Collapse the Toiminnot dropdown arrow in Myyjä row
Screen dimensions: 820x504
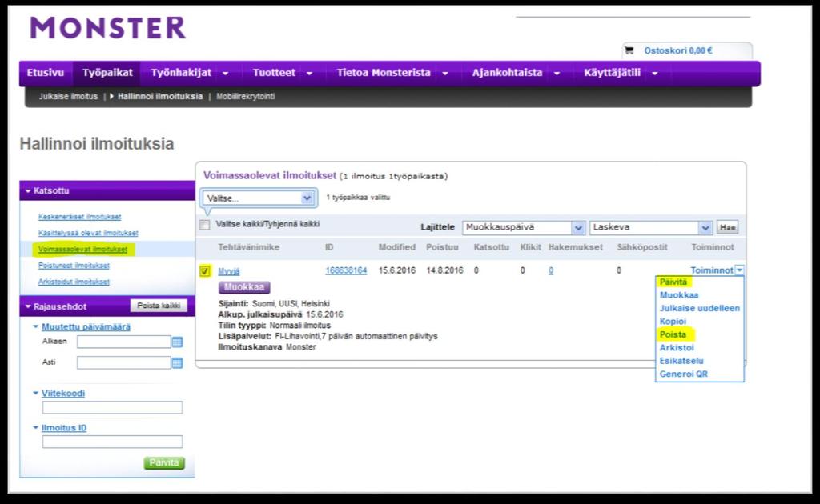pos(739,270)
